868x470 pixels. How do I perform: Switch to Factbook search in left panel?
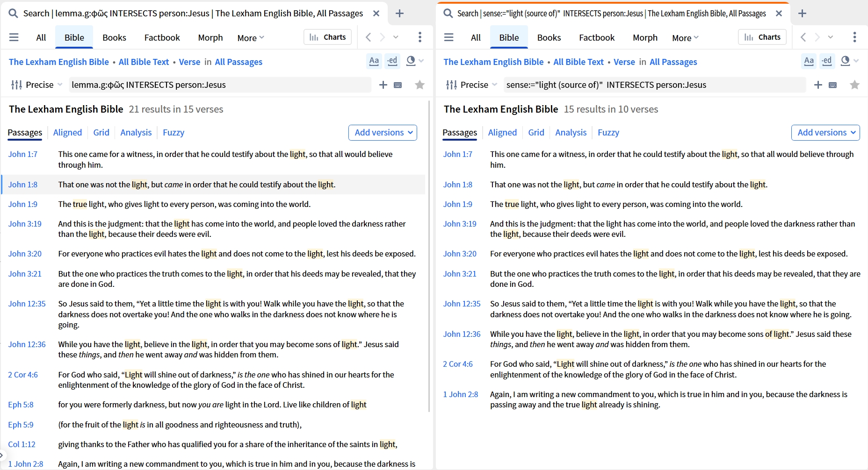point(162,37)
